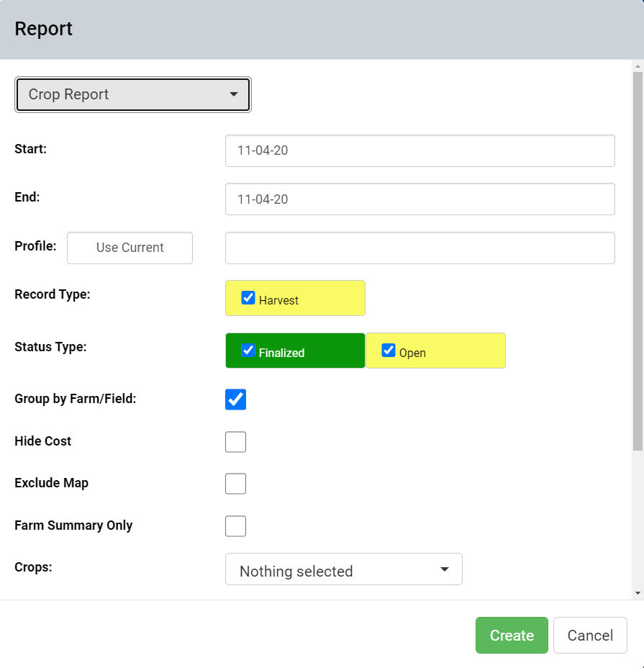Click the caret arrow on Crops dropdown
This screenshot has height=668, width=644.
click(x=445, y=569)
